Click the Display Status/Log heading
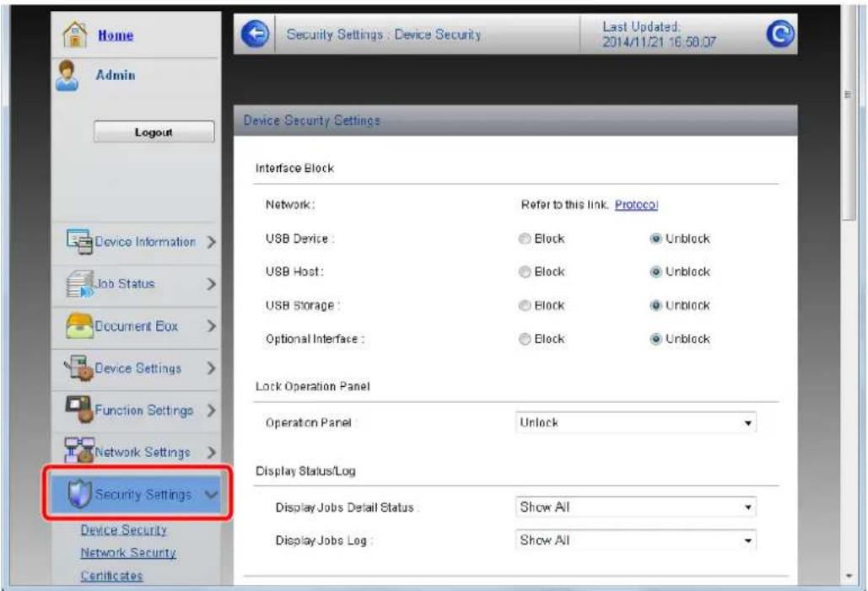868x591 pixels. (305, 471)
